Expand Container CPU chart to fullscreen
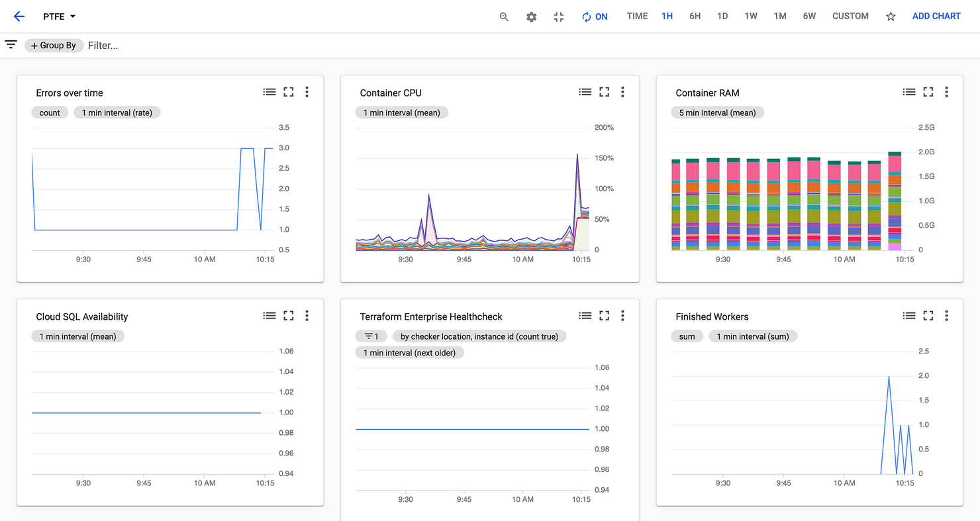The image size is (980, 521). click(x=604, y=92)
